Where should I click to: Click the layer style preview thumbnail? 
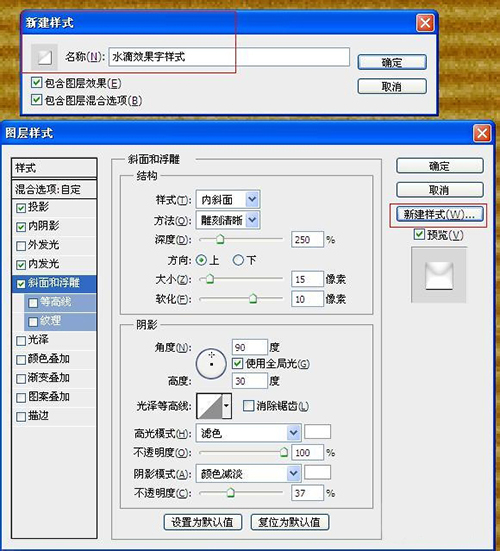[439, 275]
